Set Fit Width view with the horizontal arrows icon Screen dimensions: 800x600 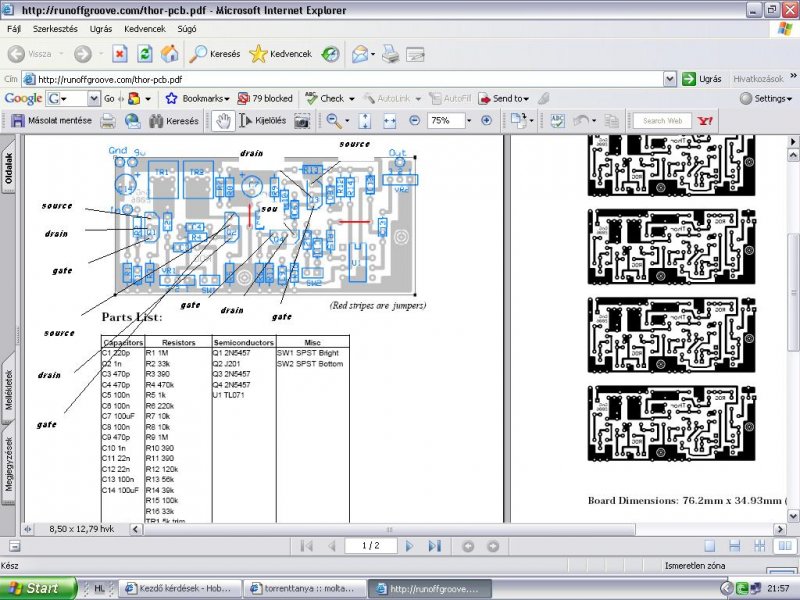coord(390,121)
